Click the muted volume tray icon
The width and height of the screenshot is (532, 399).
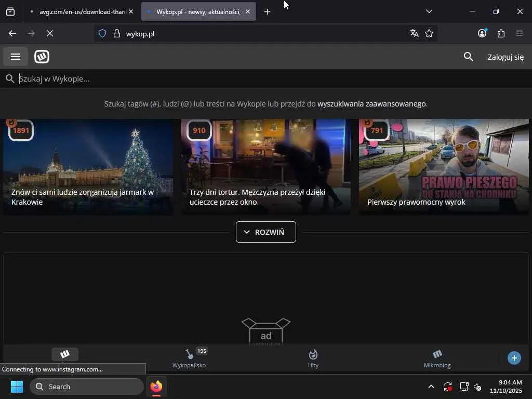click(x=478, y=387)
